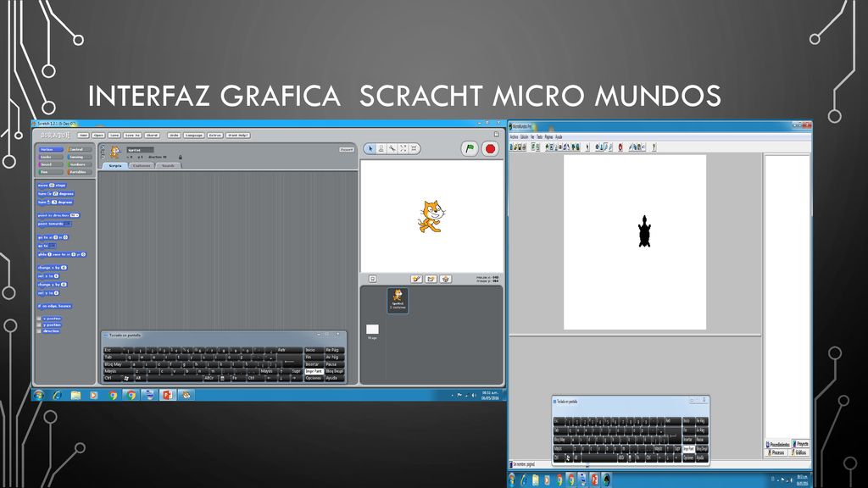The height and width of the screenshot is (488, 868).
Task: Switch to the Scripts tab
Action: tap(115, 165)
